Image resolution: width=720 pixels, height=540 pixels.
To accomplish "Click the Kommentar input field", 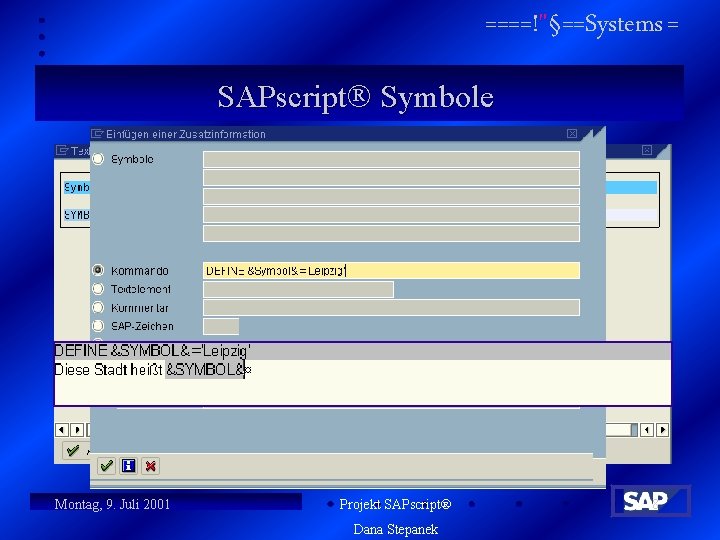I will coord(391,308).
